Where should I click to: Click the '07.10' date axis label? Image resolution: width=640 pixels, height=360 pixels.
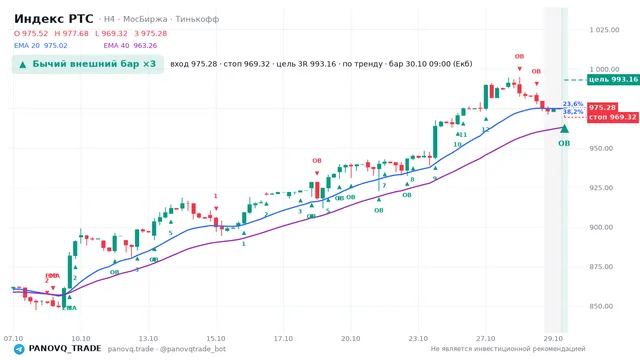[13, 339]
